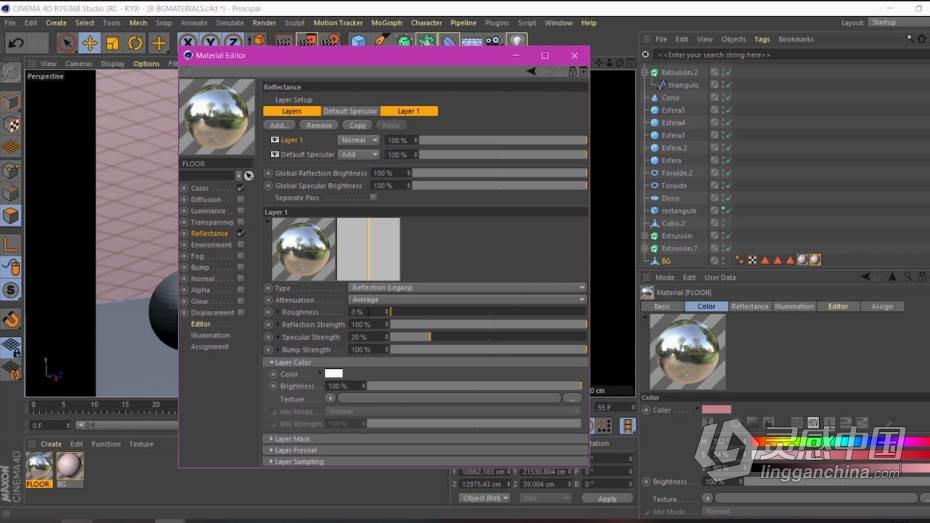Viewport: 930px width, 523px height.
Task: Toggle the Separate Pass checkbox
Action: pyautogui.click(x=373, y=197)
